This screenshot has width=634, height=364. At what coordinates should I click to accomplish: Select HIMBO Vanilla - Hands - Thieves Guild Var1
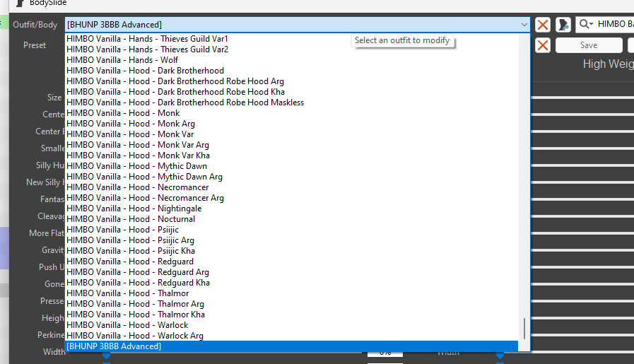(x=291, y=39)
